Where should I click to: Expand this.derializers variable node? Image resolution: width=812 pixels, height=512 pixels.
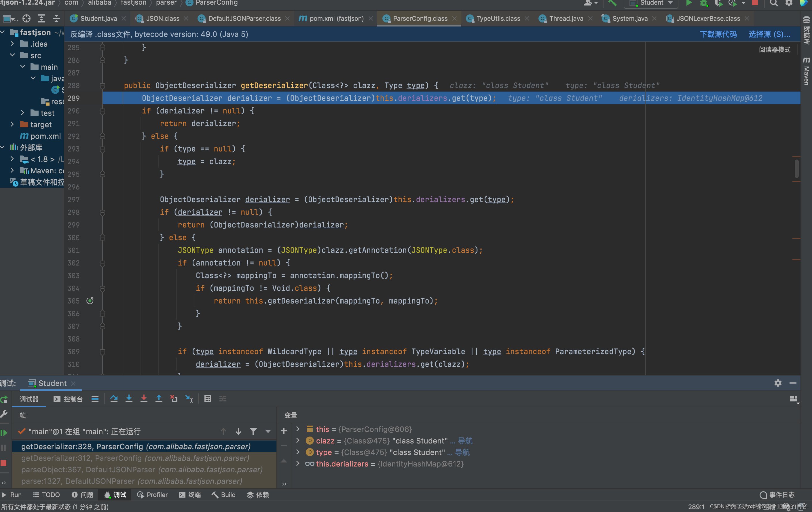click(298, 464)
